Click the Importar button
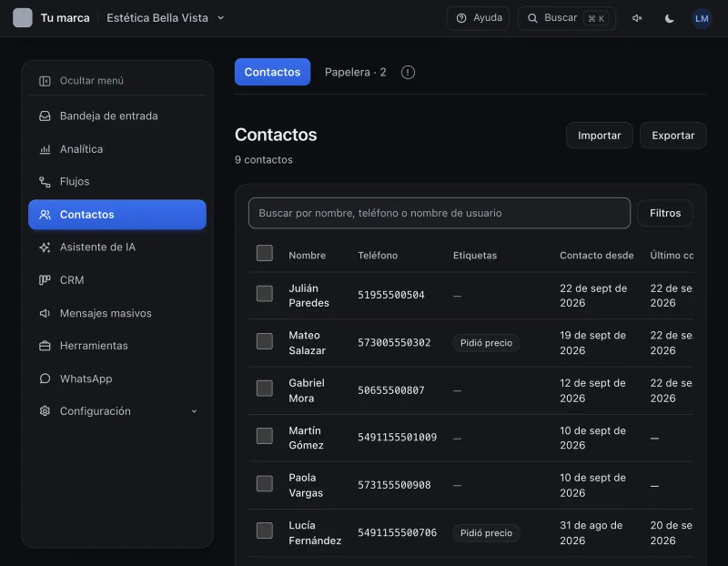 [x=600, y=136]
